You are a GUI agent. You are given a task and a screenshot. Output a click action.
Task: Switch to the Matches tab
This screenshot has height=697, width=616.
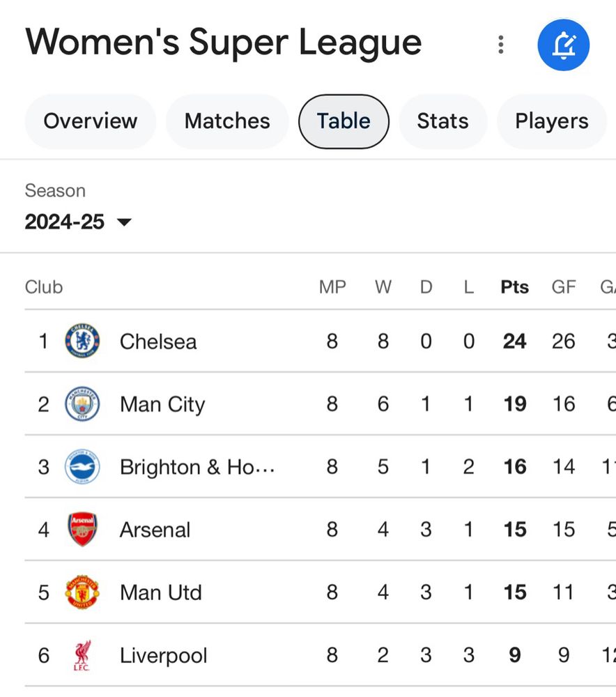tap(227, 121)
